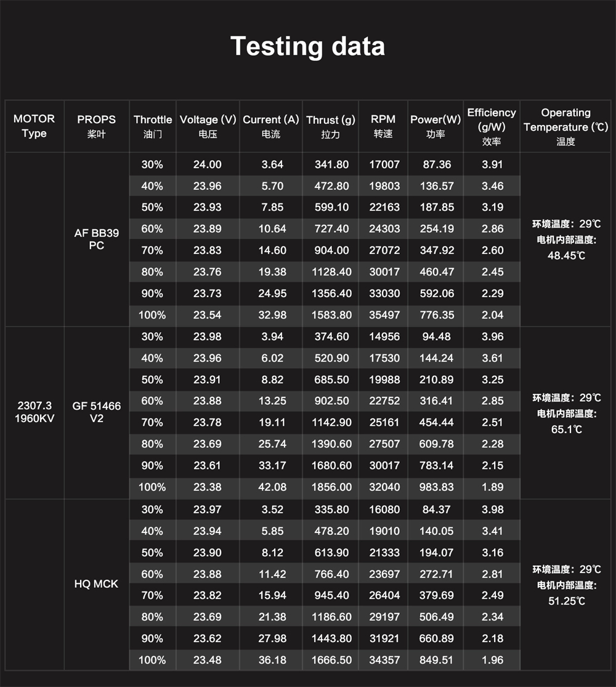Select the 1856.00 thrust value
The width and height of the screenshot is (616, 687).
tap(331, 487)
